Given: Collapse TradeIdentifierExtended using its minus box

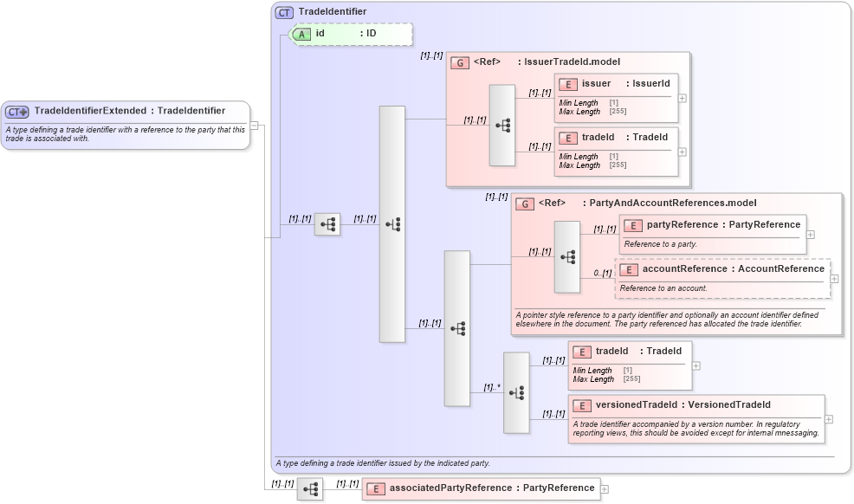Looking at the screenshot, I should (254, 126).
